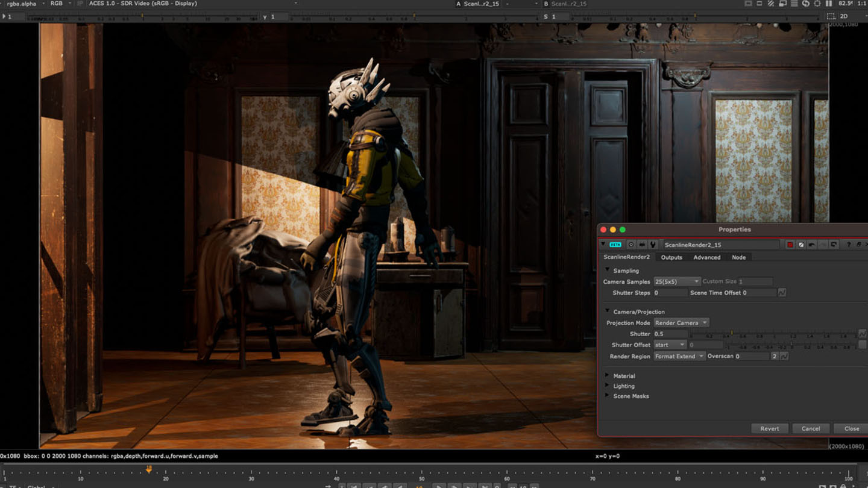Image resolution: width=868 pixels, height=488 pixels.
Task: Switch to the Advanced tab
Action: 706,257
